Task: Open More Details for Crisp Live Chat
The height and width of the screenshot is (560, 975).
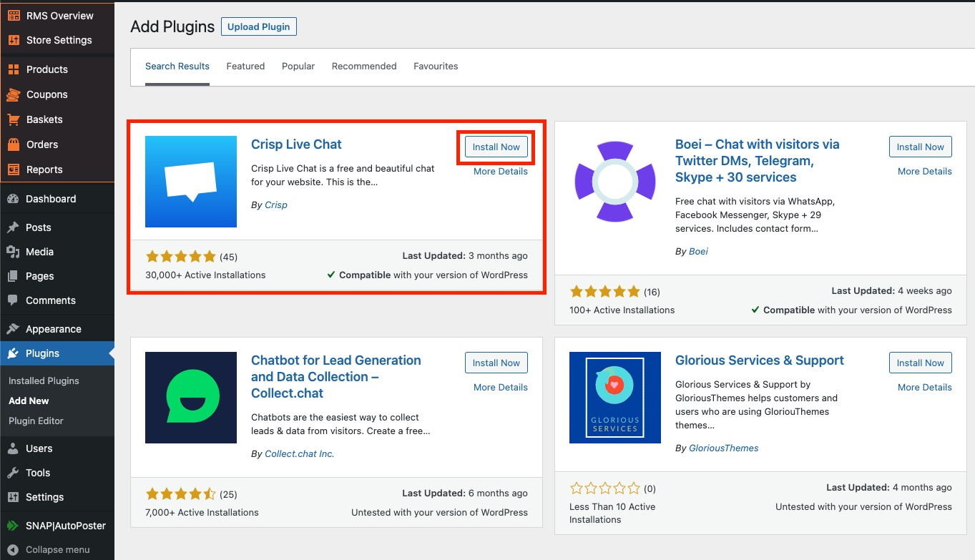Action: click(501, 172)
